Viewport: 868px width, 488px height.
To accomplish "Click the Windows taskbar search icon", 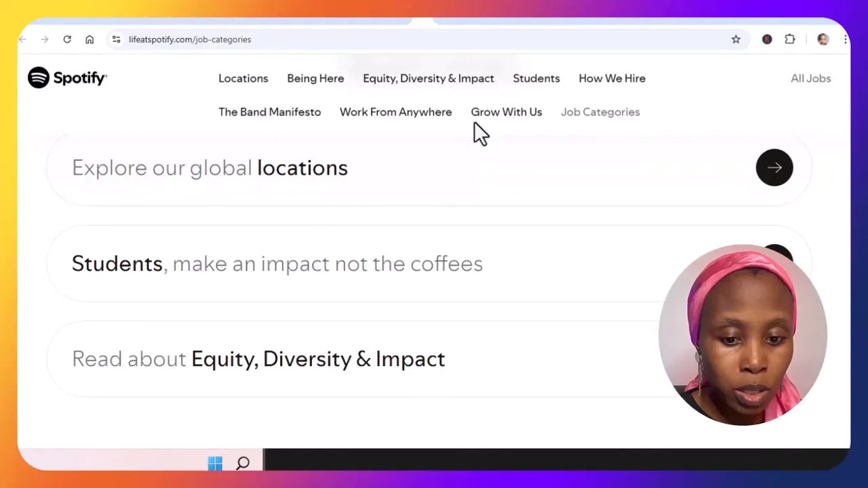I will coord(243,463).
